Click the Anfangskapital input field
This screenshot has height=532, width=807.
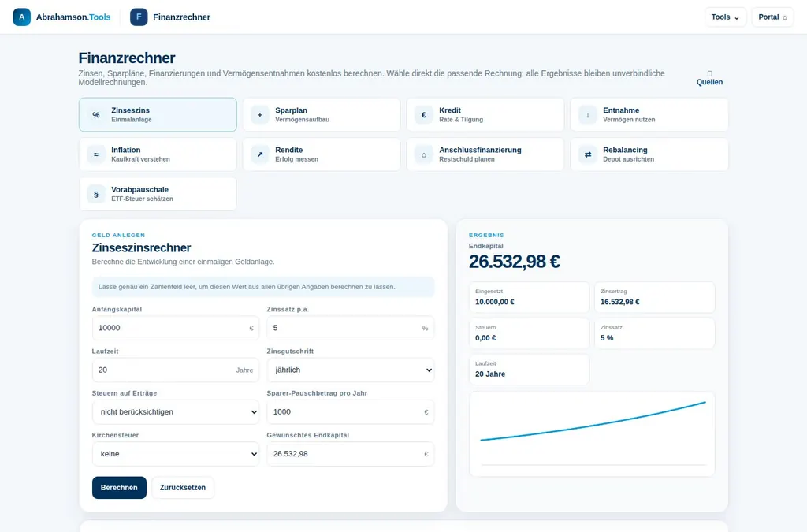coord(176,328)
